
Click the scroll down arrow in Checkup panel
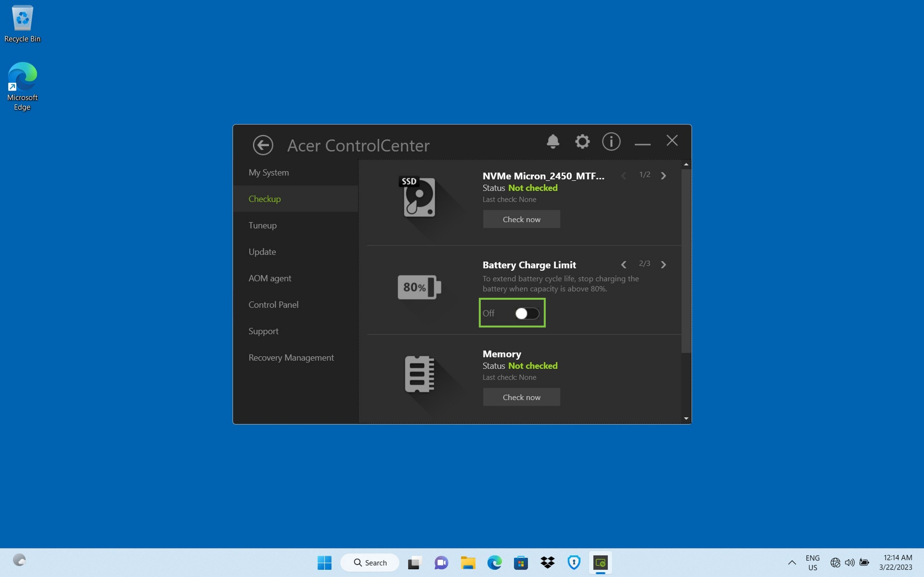point(686,419)
